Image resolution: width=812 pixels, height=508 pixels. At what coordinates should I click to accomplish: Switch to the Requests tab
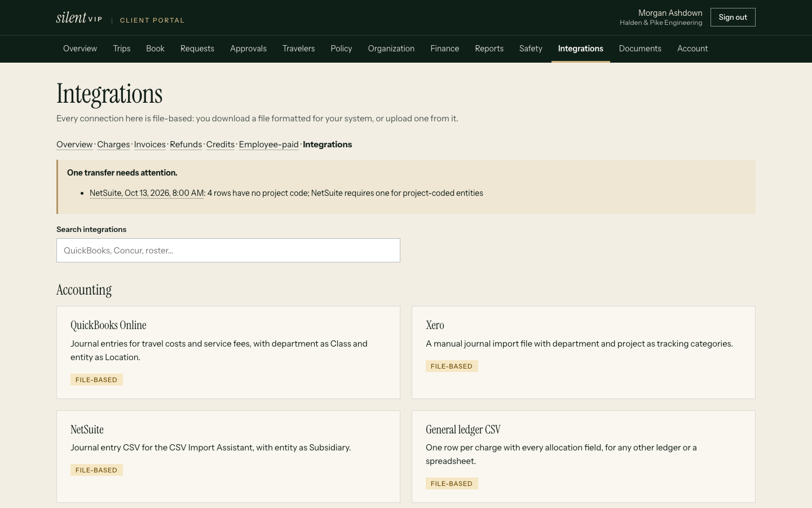197,49
